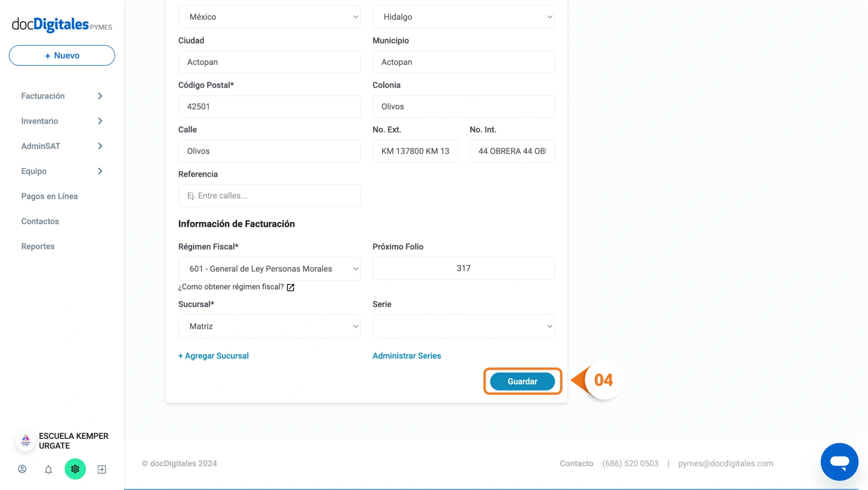Open settings with the green gear icon
Viewport: 868px width, 490px height.
[75, 469]
